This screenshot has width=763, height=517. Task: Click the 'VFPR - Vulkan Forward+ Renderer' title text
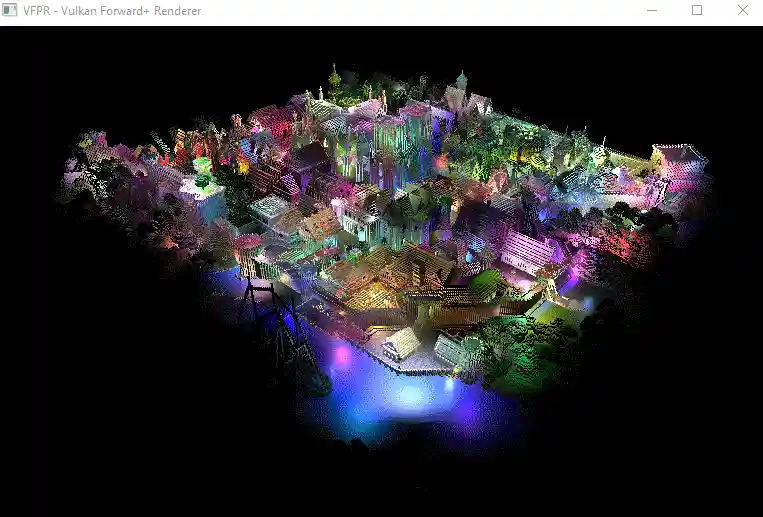[112, 11]
